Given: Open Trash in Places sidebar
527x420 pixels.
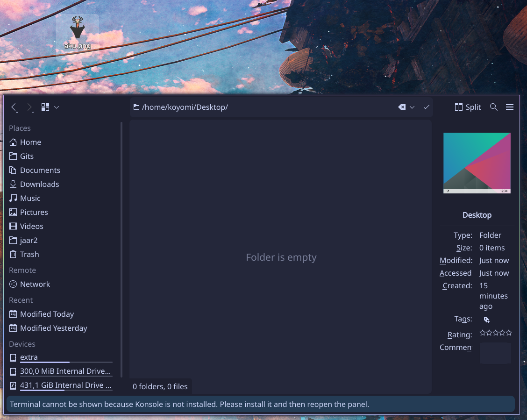Looking at the screenshot, I should pos(29,254).
